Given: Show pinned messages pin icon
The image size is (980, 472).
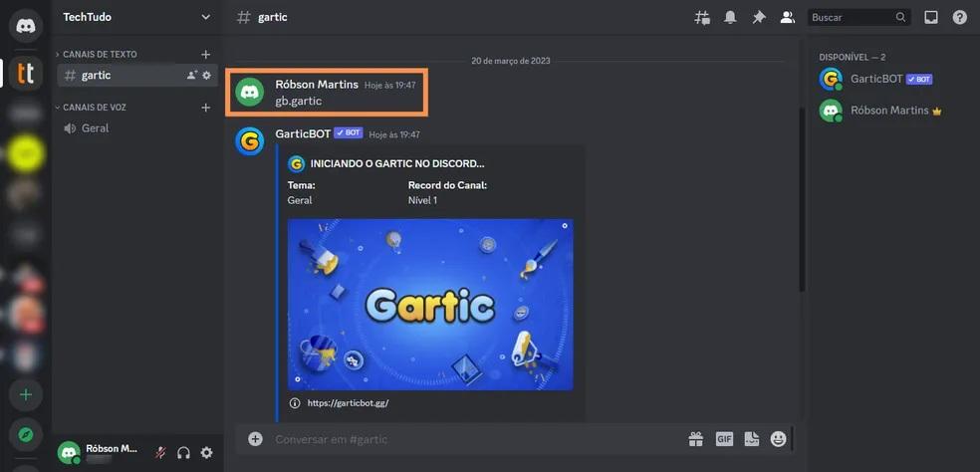Looking at the screenshot, I should (x=759, y=18).
